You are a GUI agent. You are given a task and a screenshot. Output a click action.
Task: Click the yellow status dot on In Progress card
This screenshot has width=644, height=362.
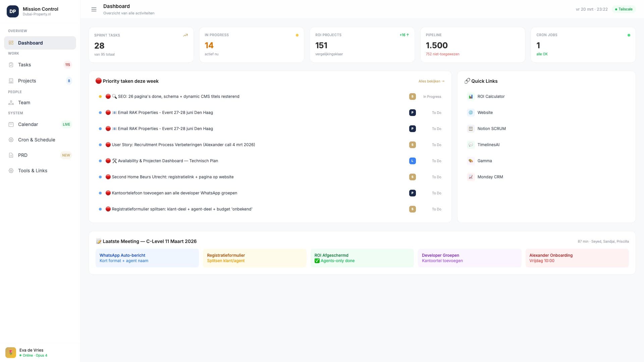pos(297,35)
